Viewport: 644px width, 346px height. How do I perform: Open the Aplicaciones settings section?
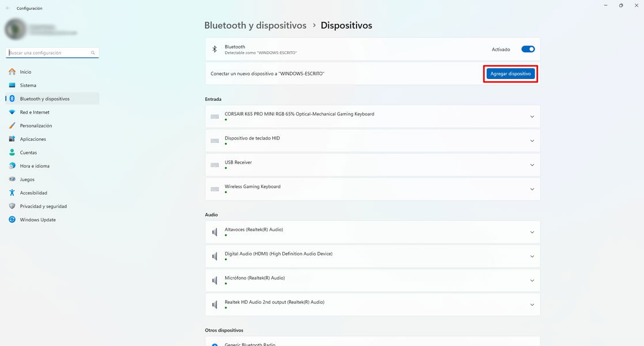pyautogui.click(x=33, y=139)
